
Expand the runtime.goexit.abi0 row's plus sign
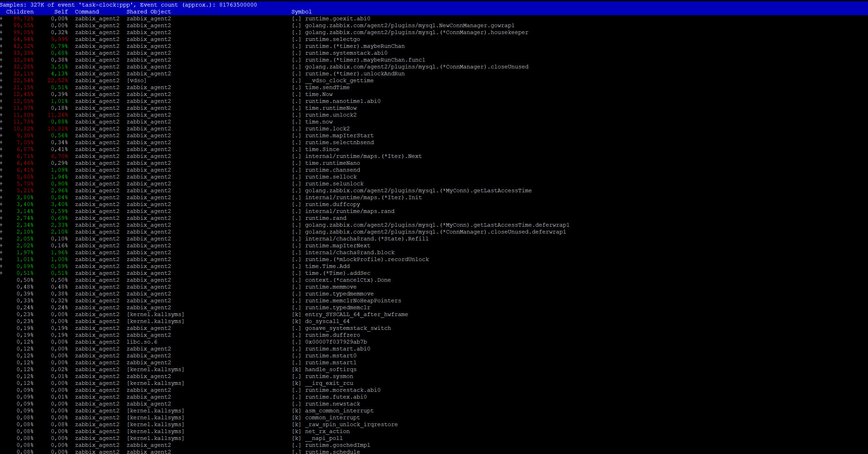(1, 19)
